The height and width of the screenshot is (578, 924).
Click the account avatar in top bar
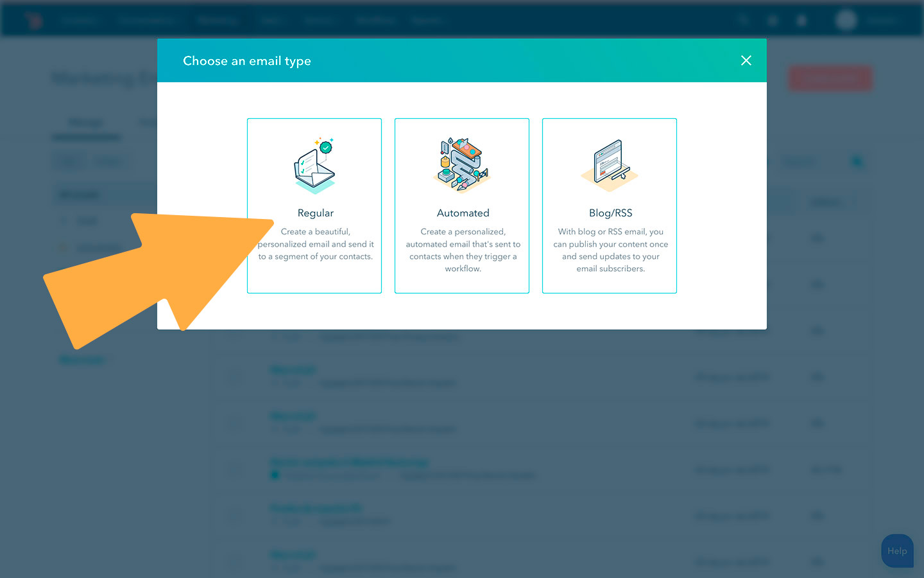coord(846,21)
